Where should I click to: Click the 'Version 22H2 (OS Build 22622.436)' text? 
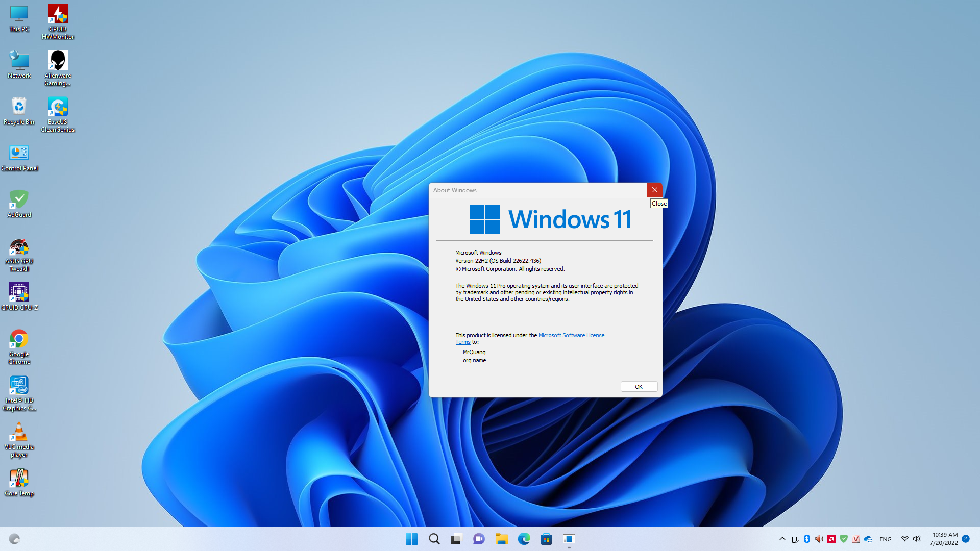tap(498, 261)
